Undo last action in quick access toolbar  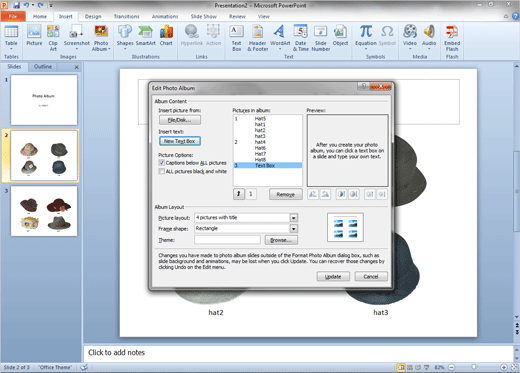click(26, 5)
